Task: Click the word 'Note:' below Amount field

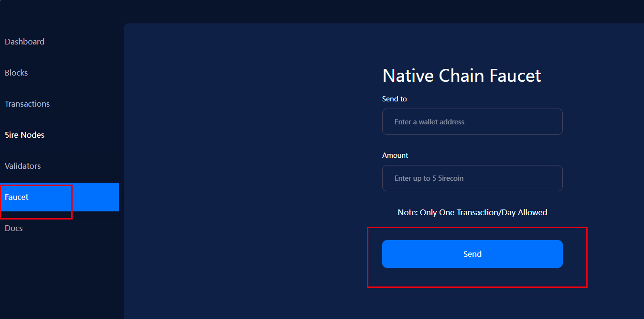Action: 408,212
